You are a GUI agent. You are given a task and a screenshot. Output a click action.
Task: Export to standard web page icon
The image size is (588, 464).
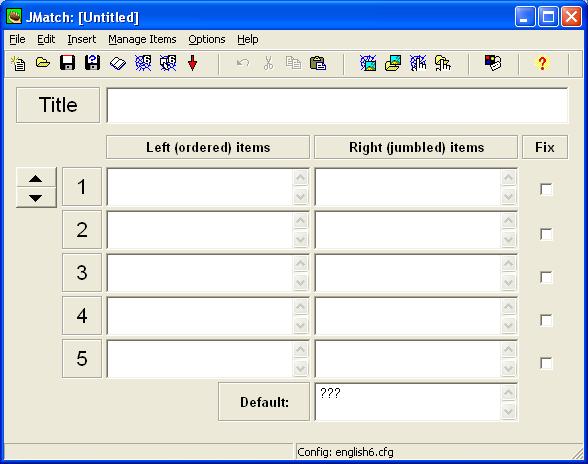pos(143,63)
